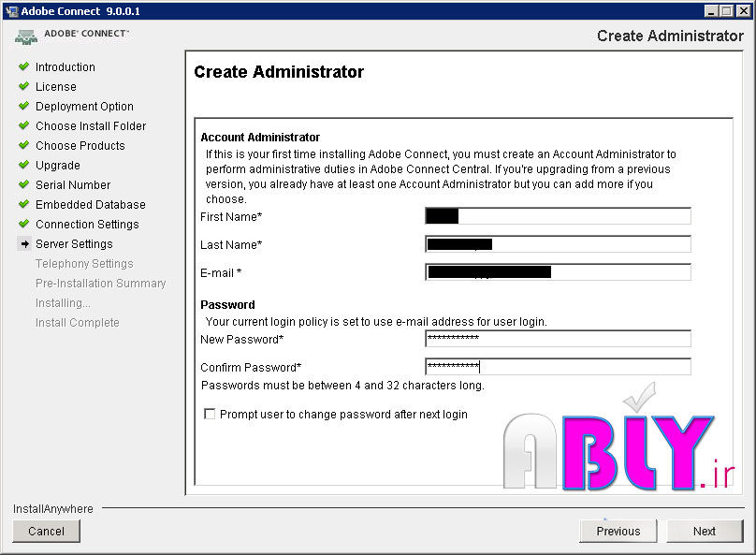Click the Adobe Connect logo icon

tap(26, 37)
